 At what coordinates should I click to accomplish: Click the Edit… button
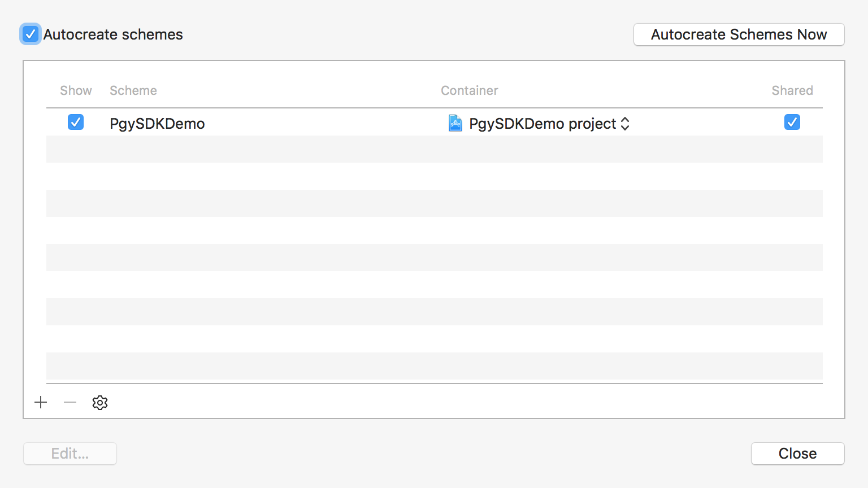pos(70,454)
